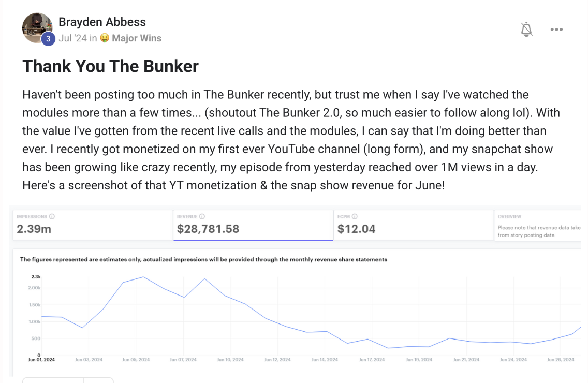The width and height of the screenshot is (588, 383).
Task: Click the info icon next to Revenue
Action: pyautogui.click(x=202, y=216)
